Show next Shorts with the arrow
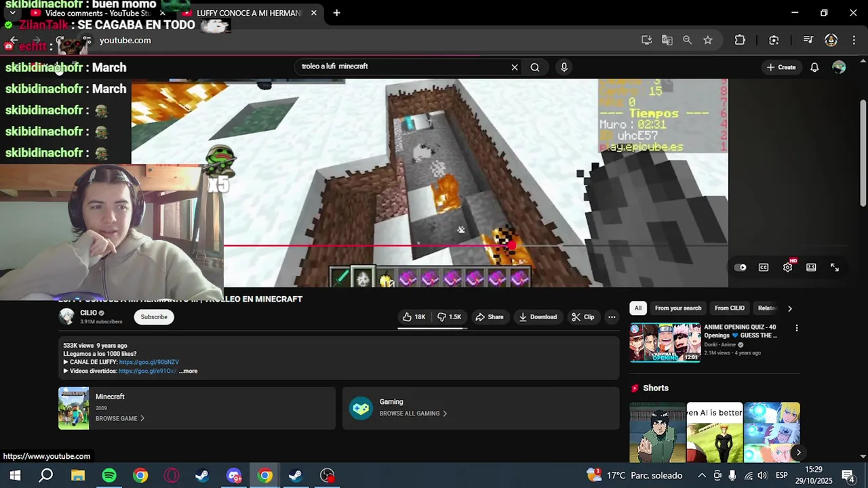This screenshot has width=868, height=488. (798, 452)
